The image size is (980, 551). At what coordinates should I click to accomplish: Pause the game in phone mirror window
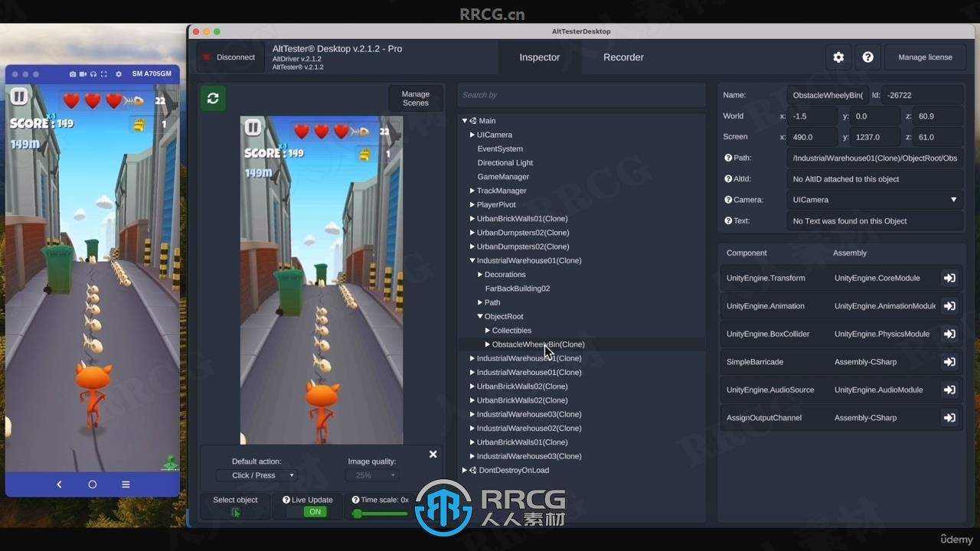point(19,96)
